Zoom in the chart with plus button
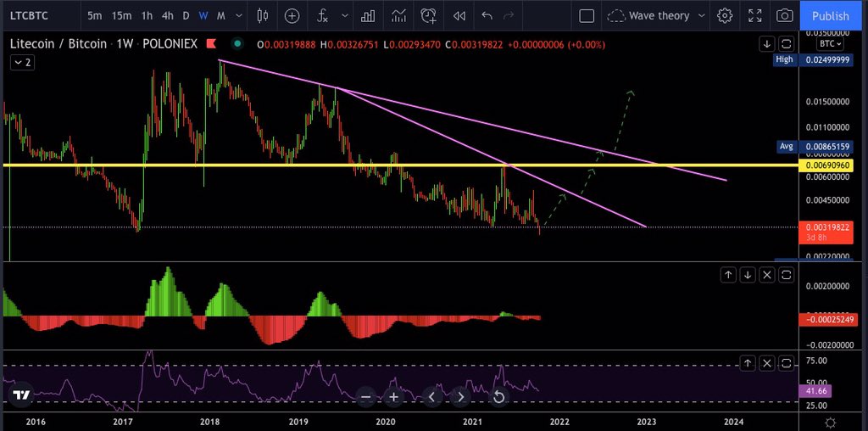This screenshot has width=868, height=431. click(x=393, y=397)
